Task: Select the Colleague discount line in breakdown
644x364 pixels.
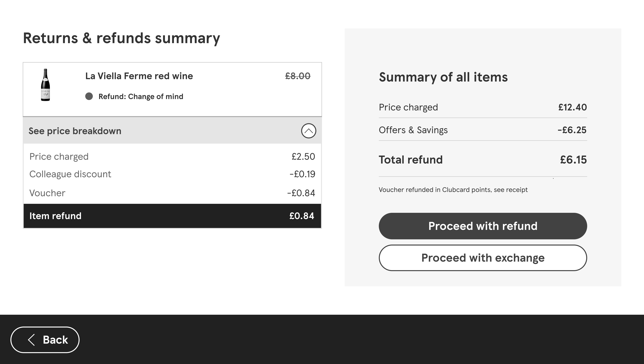Action: pyautogui.click(x=172, y=174)
